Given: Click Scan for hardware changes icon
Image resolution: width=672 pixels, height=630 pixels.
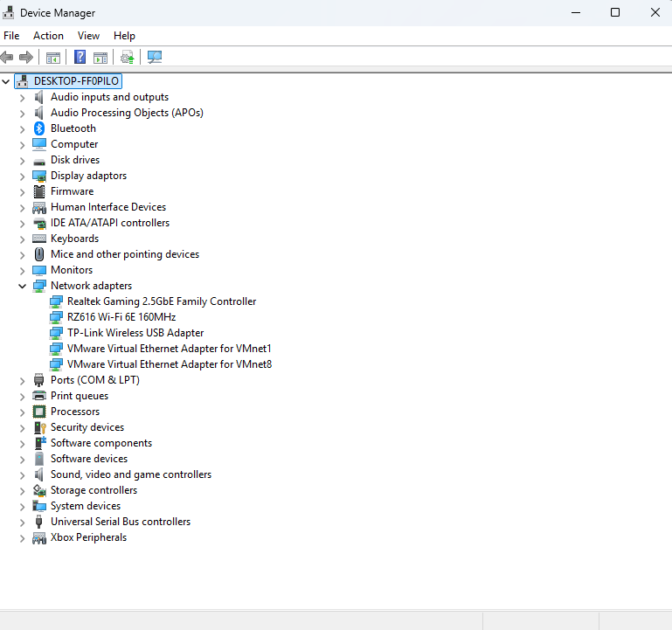Looking at the screenshot, I should click(155, 57).
